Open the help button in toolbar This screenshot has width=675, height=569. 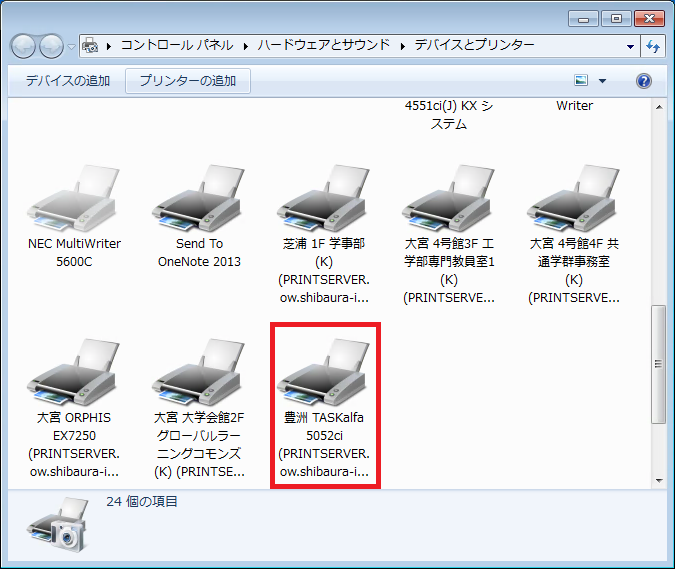click(644, 81)
